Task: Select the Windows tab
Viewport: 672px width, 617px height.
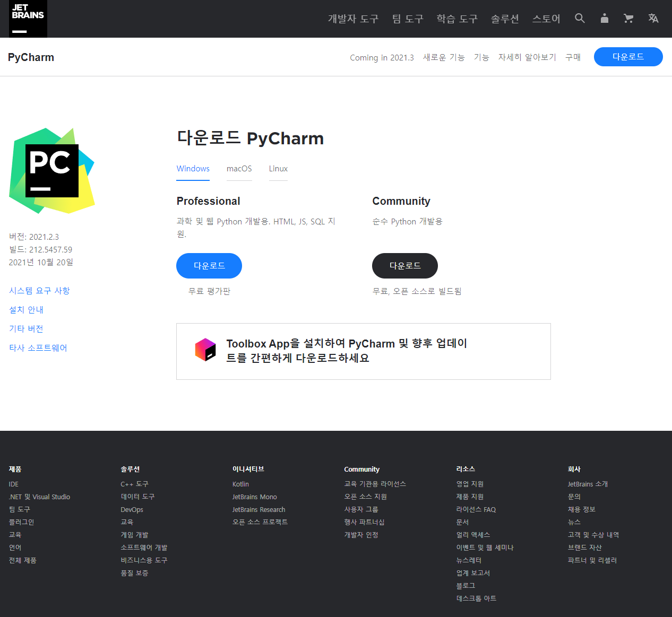Action: pyautogui.click(x=193, y=169)
